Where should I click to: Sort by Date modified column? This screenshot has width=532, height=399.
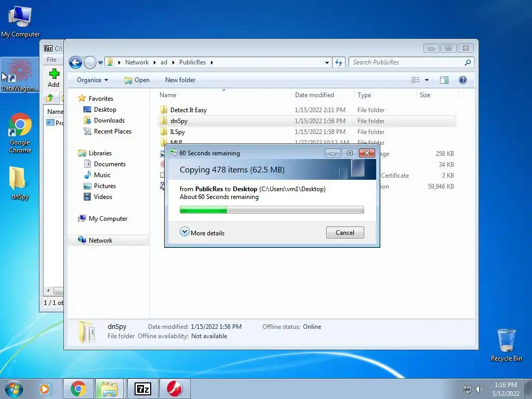[322, 95]
